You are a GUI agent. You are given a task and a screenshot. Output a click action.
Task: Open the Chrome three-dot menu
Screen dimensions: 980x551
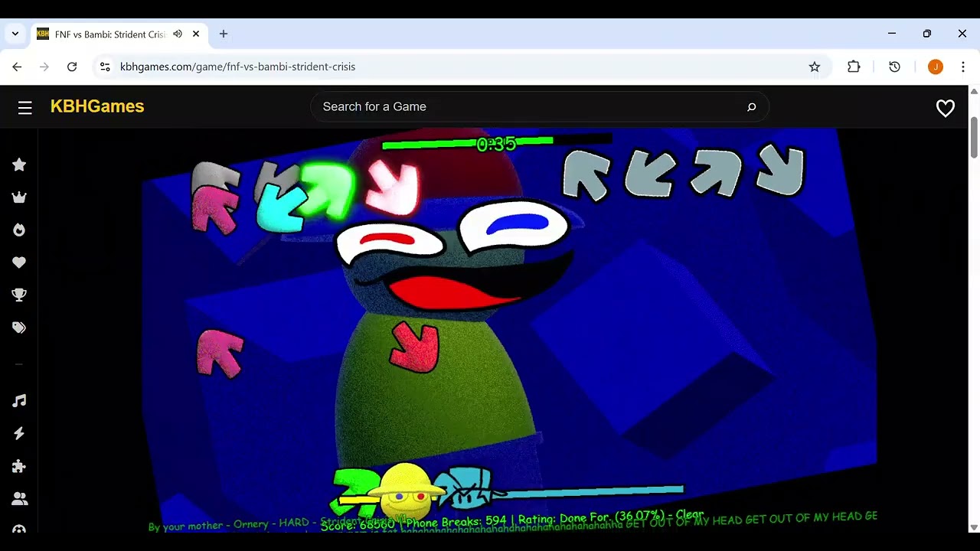[963, 67]
